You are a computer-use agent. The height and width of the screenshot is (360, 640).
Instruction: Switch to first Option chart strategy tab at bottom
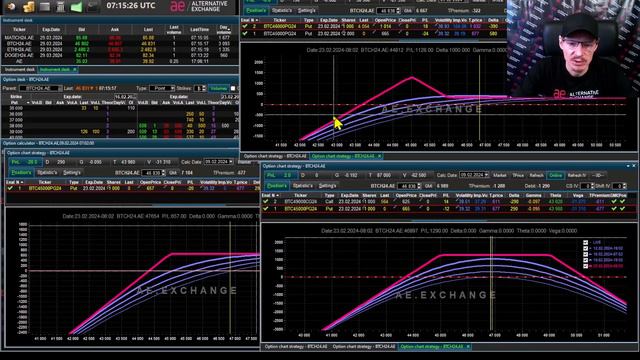click(x=296, y=347)
